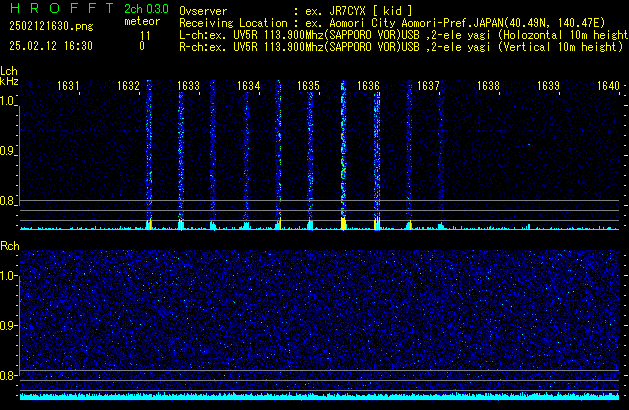Viewport: 629px width, 410px height.
Task: Click the HROFFT title text
Action: point(61,8)
